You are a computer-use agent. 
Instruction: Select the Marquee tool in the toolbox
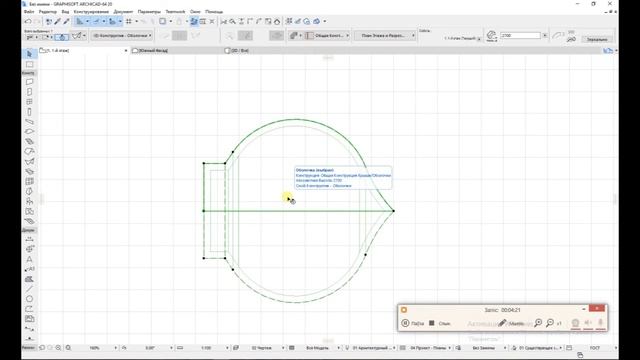[x=29, y=64]
